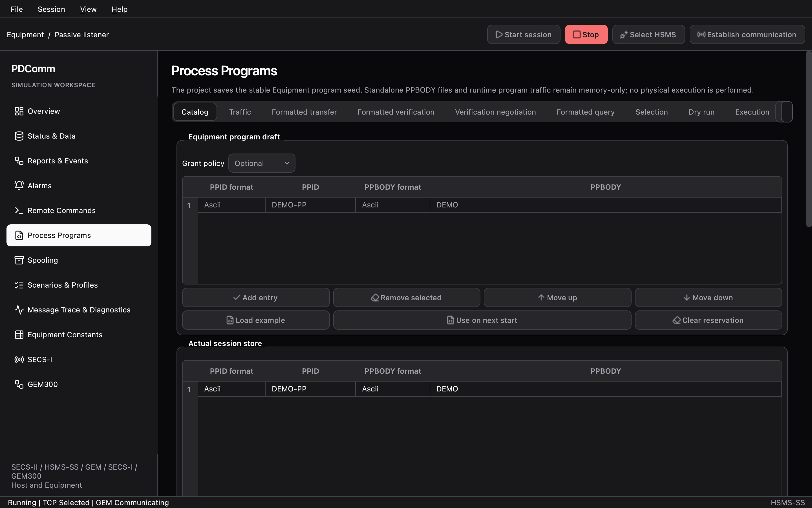Click the Remove selected button
The height and width of the screenshot is (508, 812).
click(407, 298)
